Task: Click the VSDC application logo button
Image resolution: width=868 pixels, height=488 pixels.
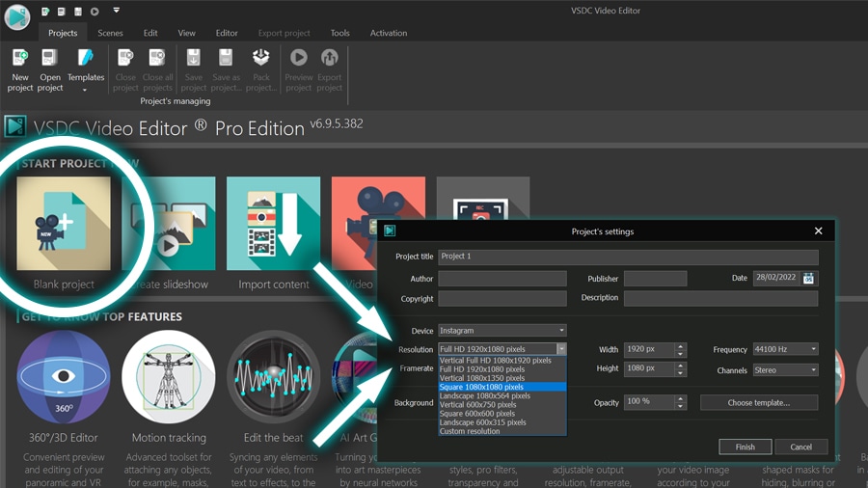Action: point(17,16)
